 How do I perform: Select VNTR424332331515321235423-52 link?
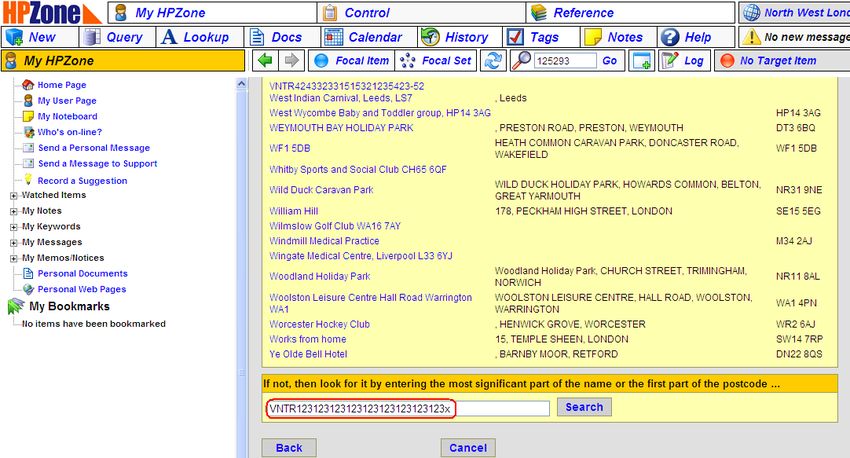346,86
